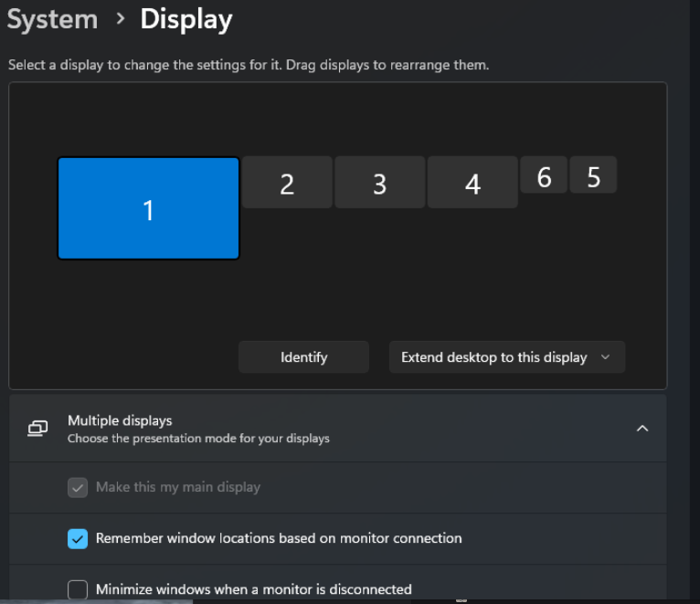Click the Display breadcrumb title
The width and height of the screenshot is (700, 604).
click(x=186, y=19)
